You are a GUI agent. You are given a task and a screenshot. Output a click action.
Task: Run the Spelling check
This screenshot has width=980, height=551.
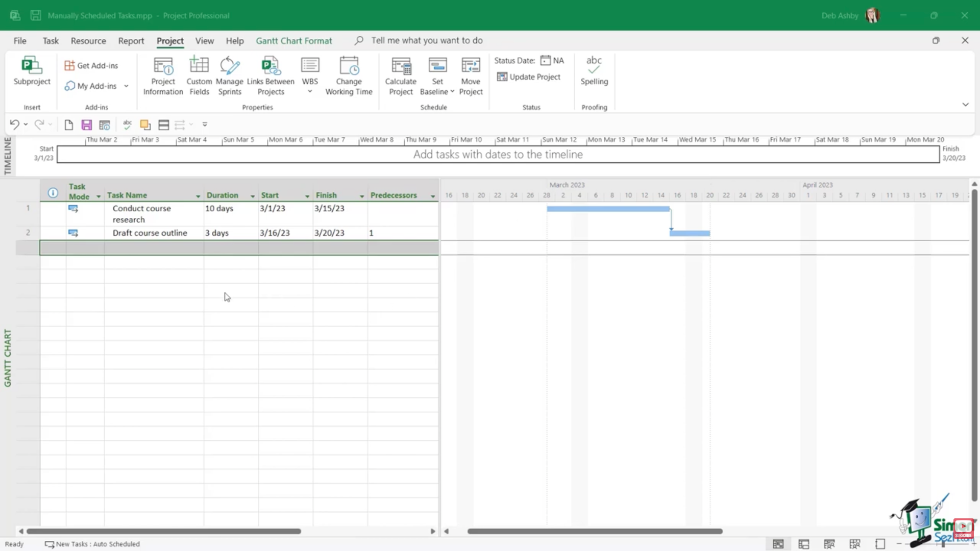tap(594, 71)
